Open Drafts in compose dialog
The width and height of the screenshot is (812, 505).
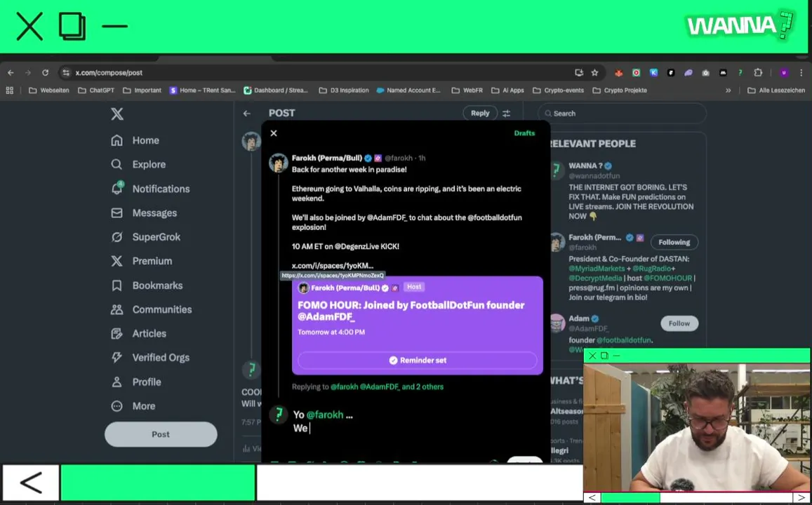coord(524,133)
